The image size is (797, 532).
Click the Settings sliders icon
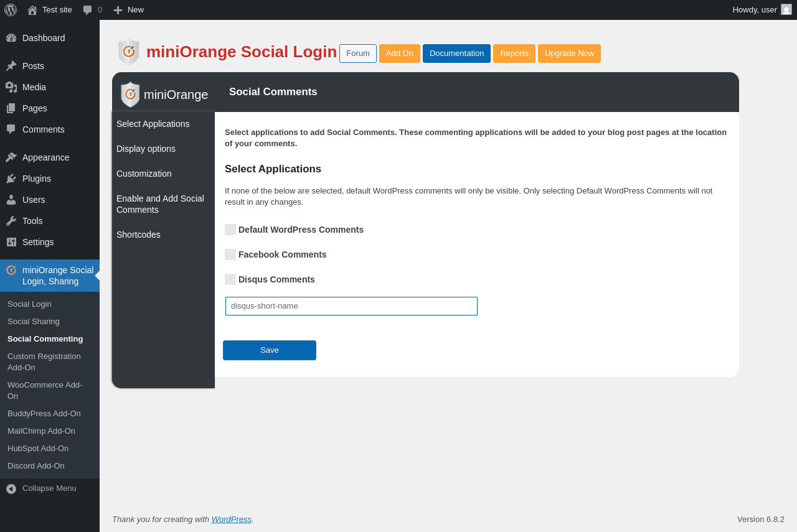[x=11, y=242]
